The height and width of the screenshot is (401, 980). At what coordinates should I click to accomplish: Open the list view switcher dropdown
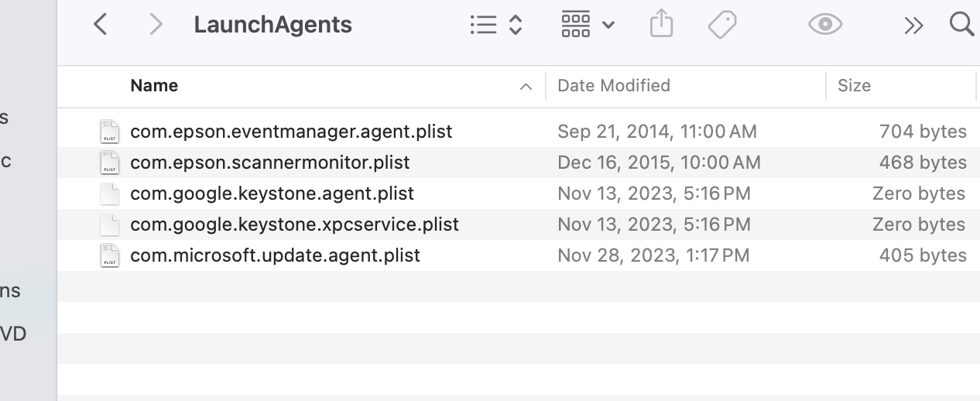click(x=496, y=25)
